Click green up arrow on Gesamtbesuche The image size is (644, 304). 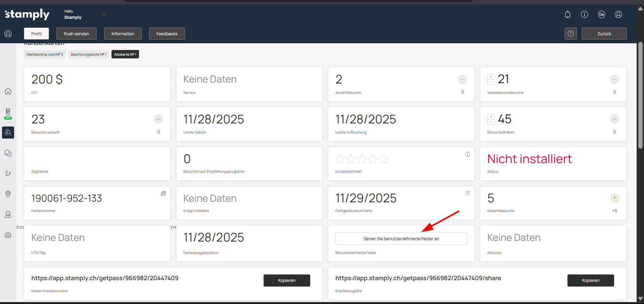[614, 198]
